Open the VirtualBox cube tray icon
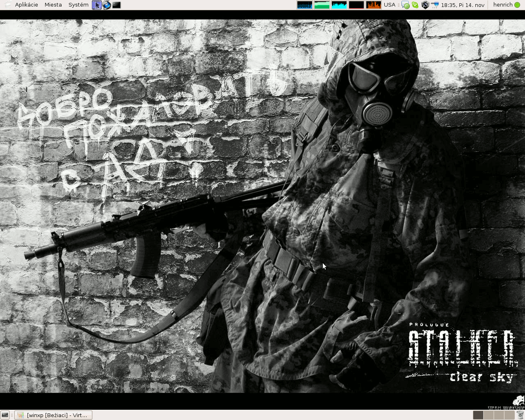 coord(425,5)
